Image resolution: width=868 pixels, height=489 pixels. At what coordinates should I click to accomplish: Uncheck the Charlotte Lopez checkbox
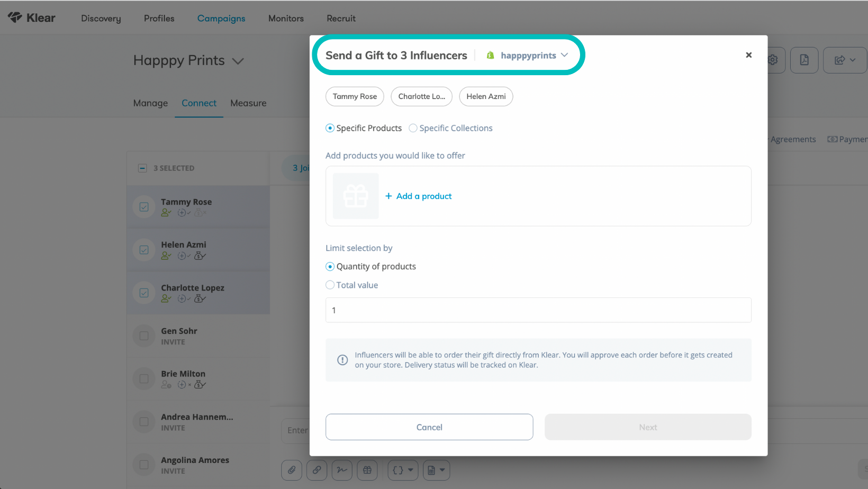point(144,293)
